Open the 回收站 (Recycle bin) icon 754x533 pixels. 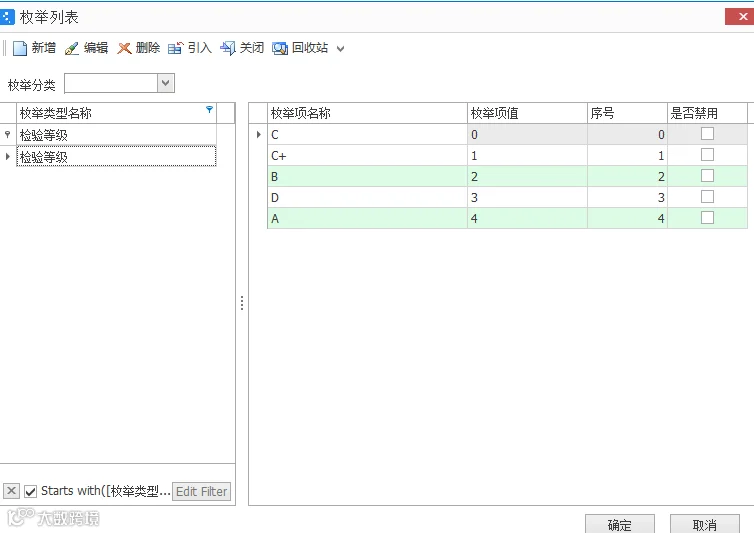coord(280,48)
